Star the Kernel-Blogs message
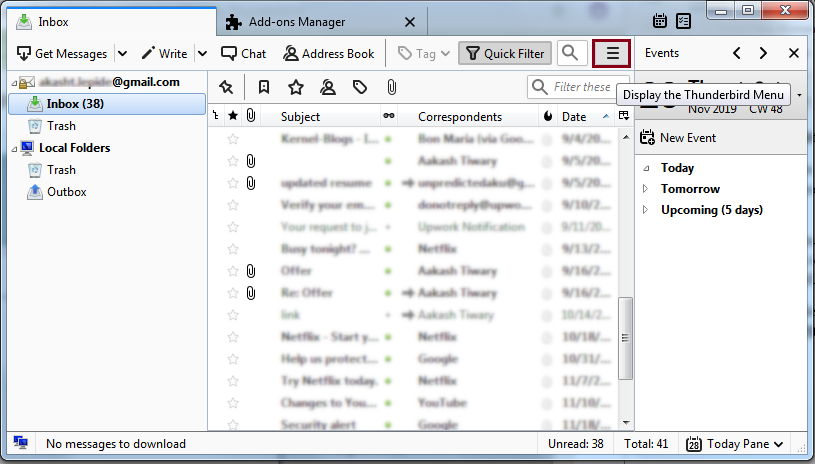The image size is (815, 464). 233,139
